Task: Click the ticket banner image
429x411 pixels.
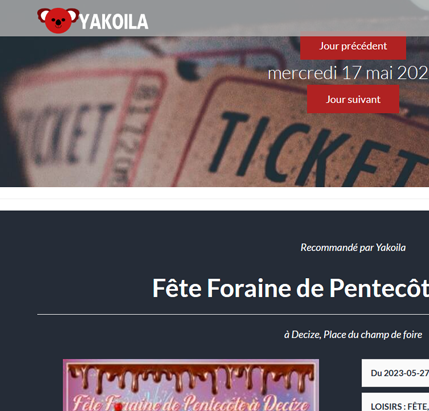Action: (x=214, y=111)
